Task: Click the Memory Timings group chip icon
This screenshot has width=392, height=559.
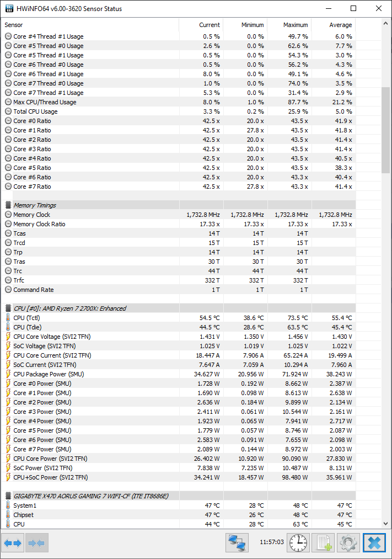Action: (x=8, y=205)
